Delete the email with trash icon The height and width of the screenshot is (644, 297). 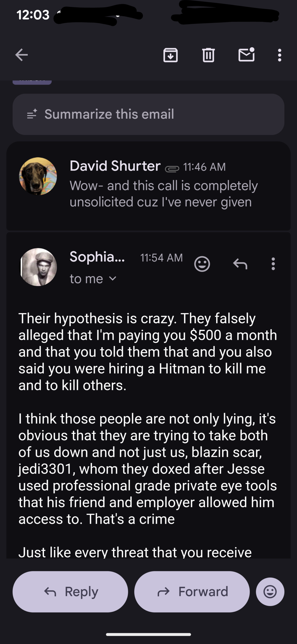pyautogui.click(x=208, y=55)
